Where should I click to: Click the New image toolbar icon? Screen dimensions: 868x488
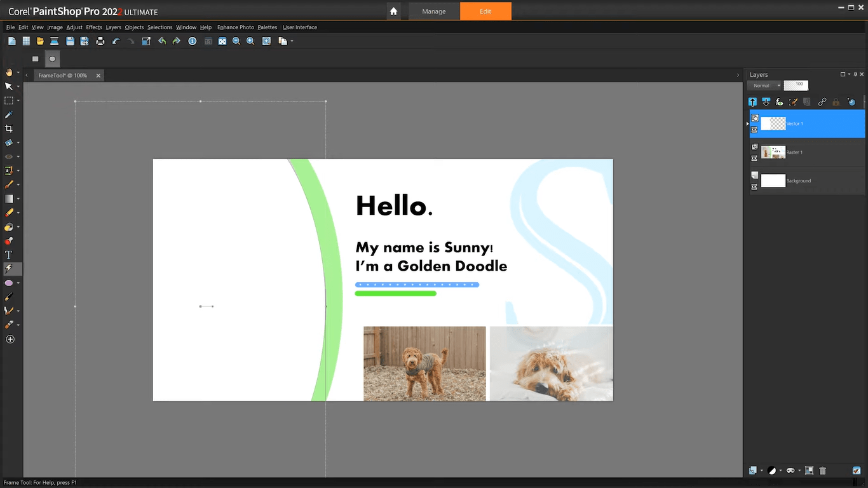tap(11, 41)
